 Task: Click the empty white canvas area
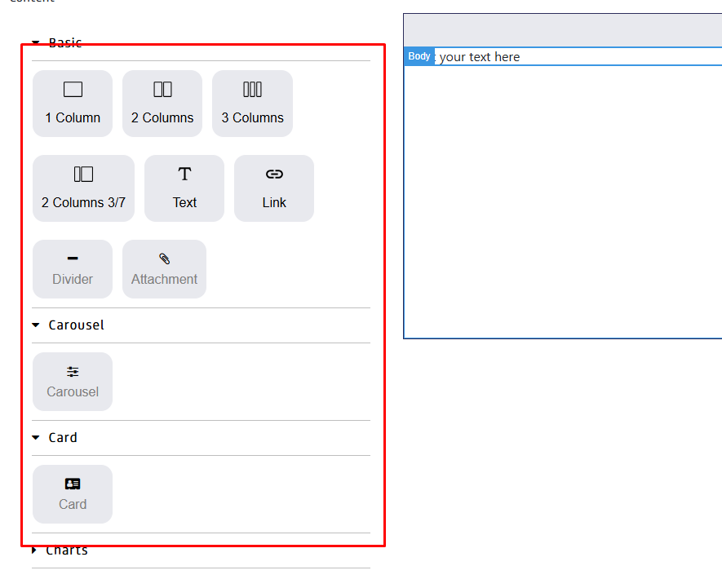[563, 204]
